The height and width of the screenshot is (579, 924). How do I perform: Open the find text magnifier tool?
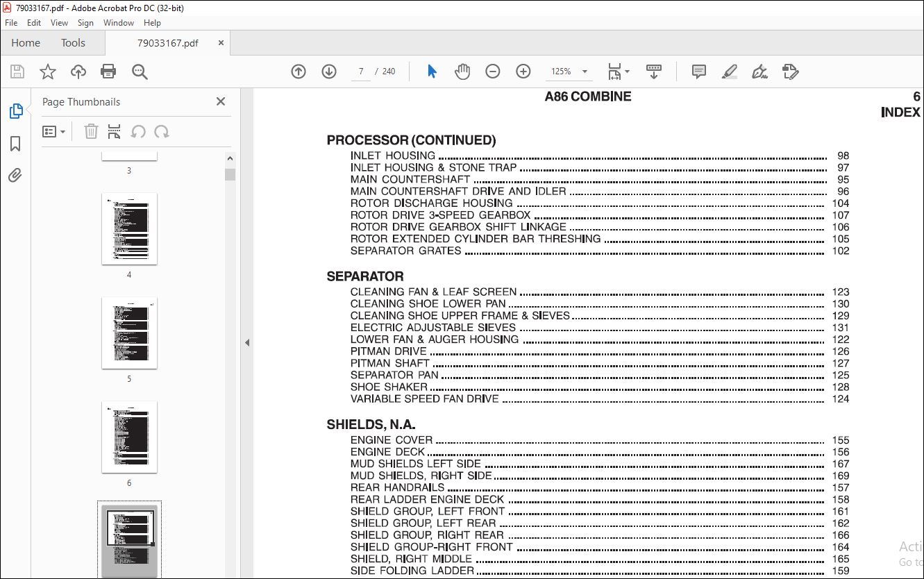pyautogui.click(x=140, y=72)
